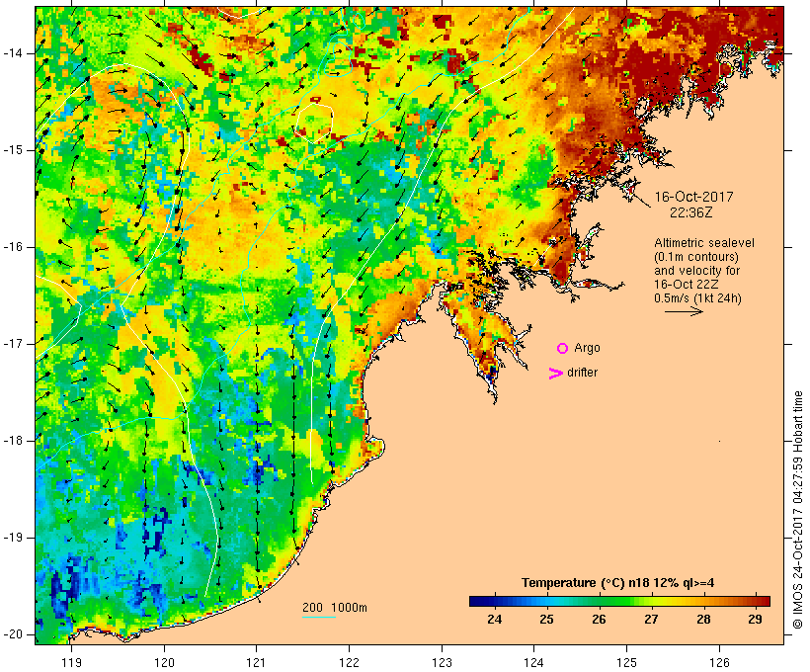Screen dimensions: 810x672
Task: Click the magenta Argo circle legend symbol
Action: click(563, 349)
